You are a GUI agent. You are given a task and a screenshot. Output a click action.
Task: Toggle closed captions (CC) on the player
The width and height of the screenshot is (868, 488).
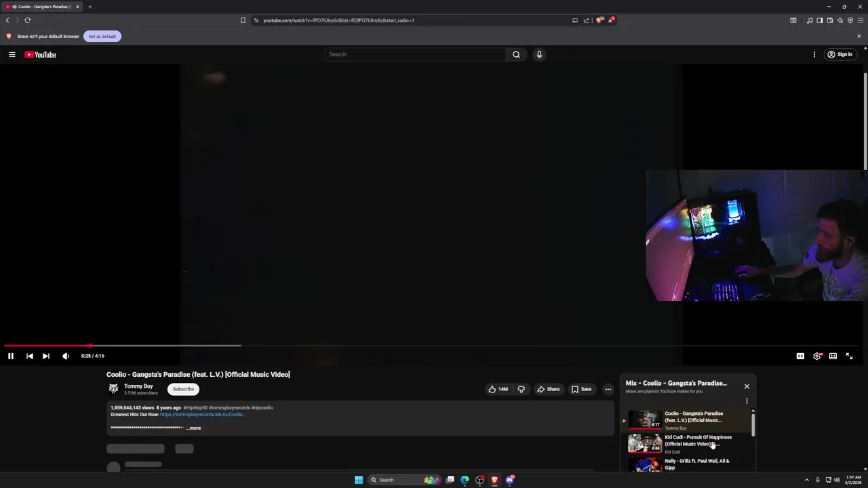click(x=800, y=356)
